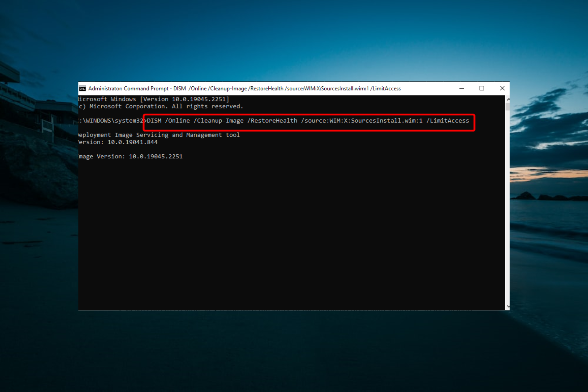
Task: Click the vertical scrollbar thumb
Action: (x=507, y=106)
